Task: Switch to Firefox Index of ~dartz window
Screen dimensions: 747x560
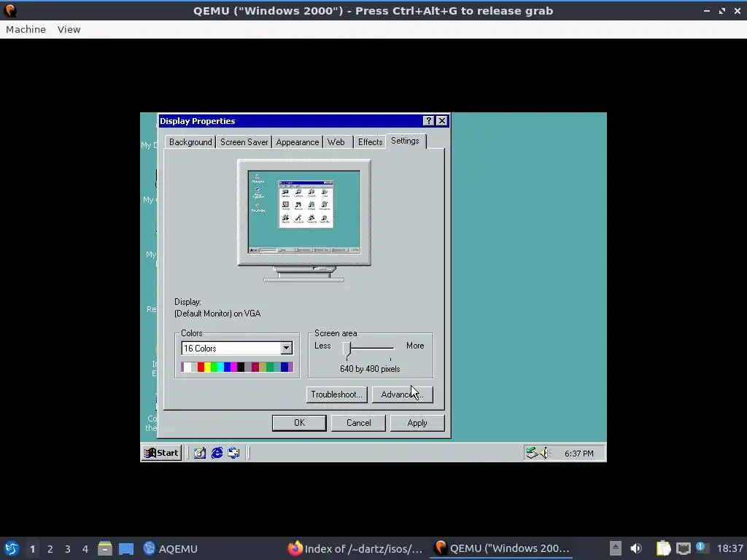Action: pyautogui.click(x=355, y=548)
